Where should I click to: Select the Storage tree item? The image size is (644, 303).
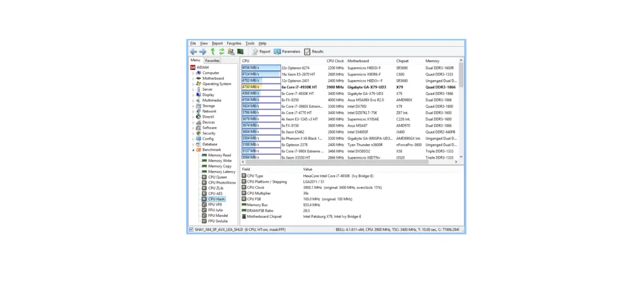coord(208,106)
